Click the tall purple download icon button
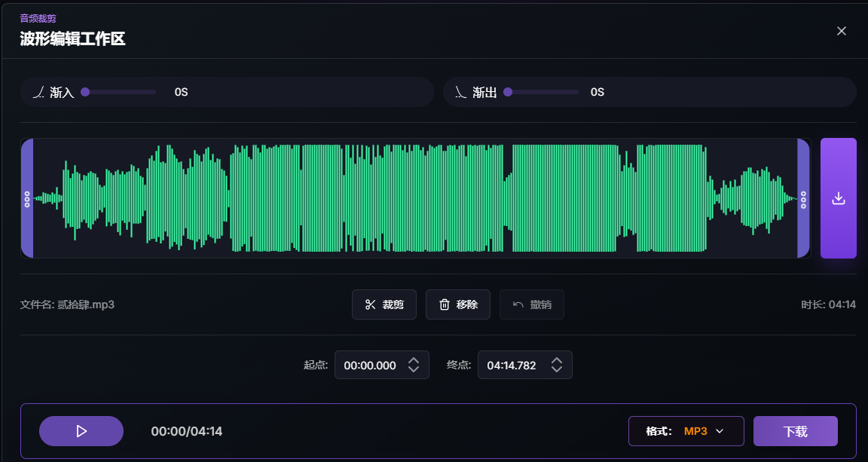Image resolution: width=868 pixels, height=462 pixels. 838,198
